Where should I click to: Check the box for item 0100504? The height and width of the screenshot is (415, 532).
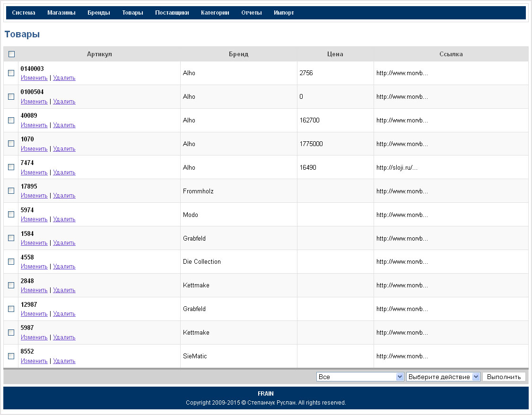click(x=11, y=96)
